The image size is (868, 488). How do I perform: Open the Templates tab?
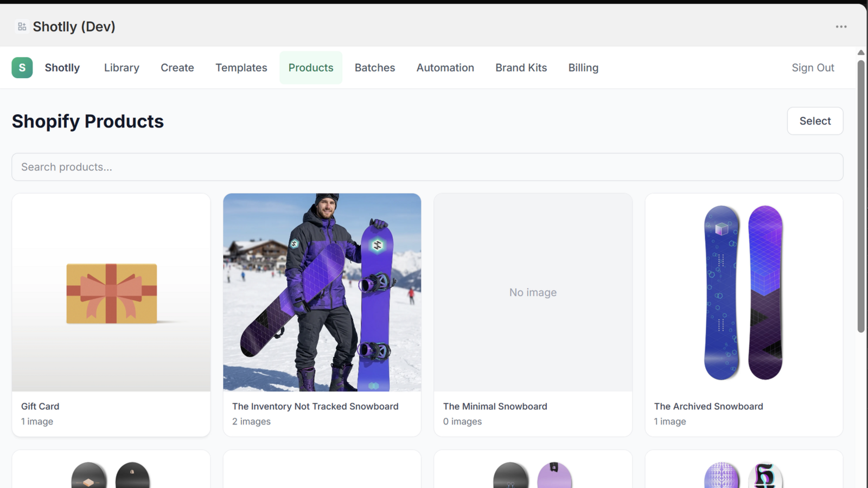pyautogui.click(x=241, y=68)
